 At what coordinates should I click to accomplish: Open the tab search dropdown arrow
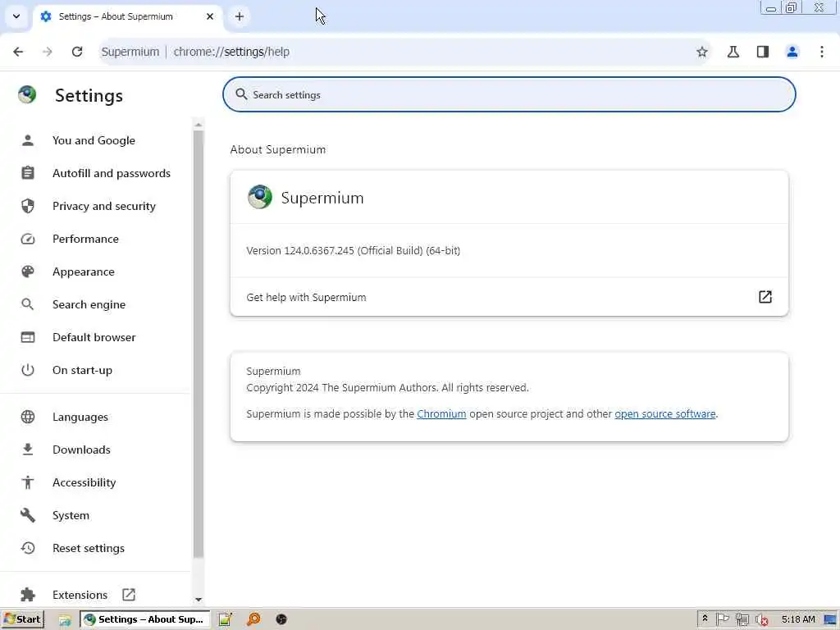[16, 16]
